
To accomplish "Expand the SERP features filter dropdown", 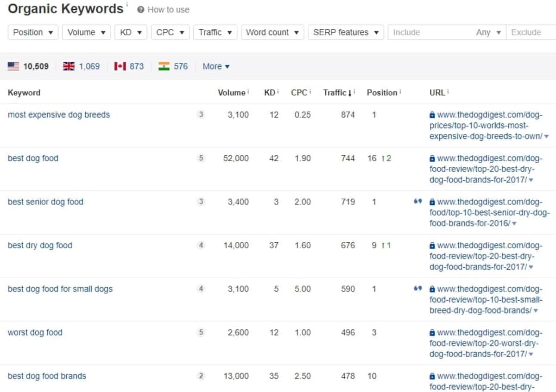I will pyautogui.click(x=346, y=32).
